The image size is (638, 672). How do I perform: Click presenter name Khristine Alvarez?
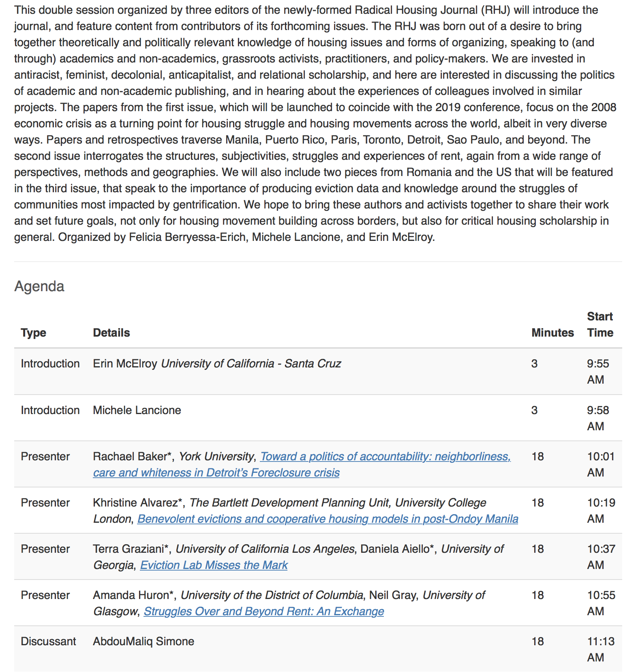tap(135, 503)
